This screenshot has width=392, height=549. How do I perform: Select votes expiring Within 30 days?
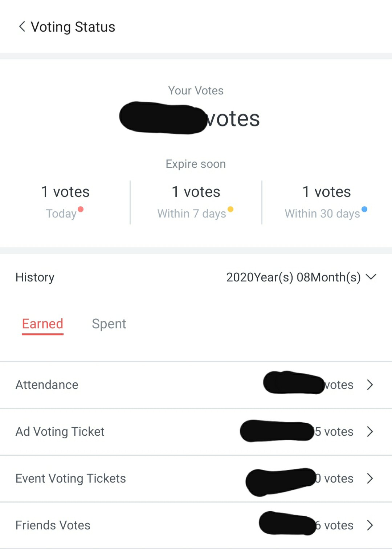coord(327,202)
